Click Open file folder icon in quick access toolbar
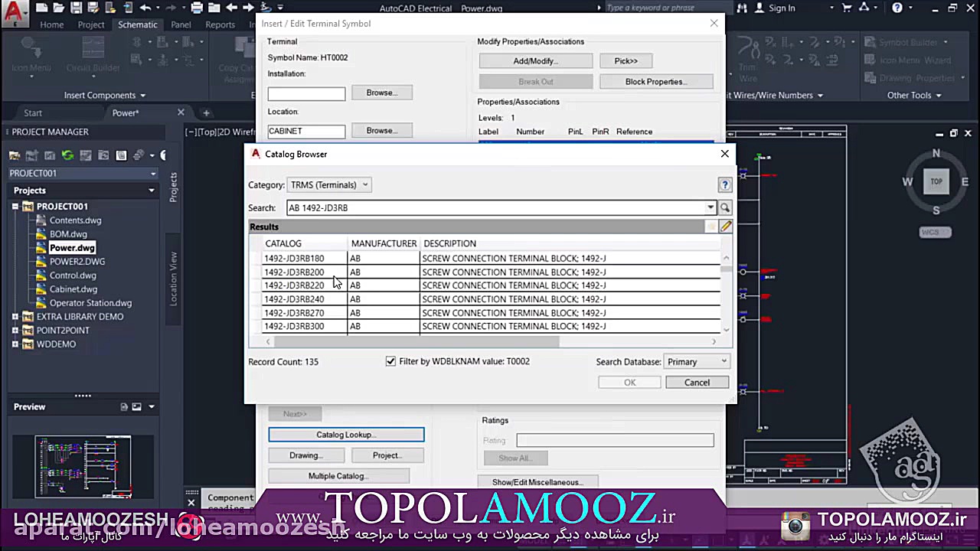The height and width of the screenshot is (551, 980). click(x=59, y=8)
